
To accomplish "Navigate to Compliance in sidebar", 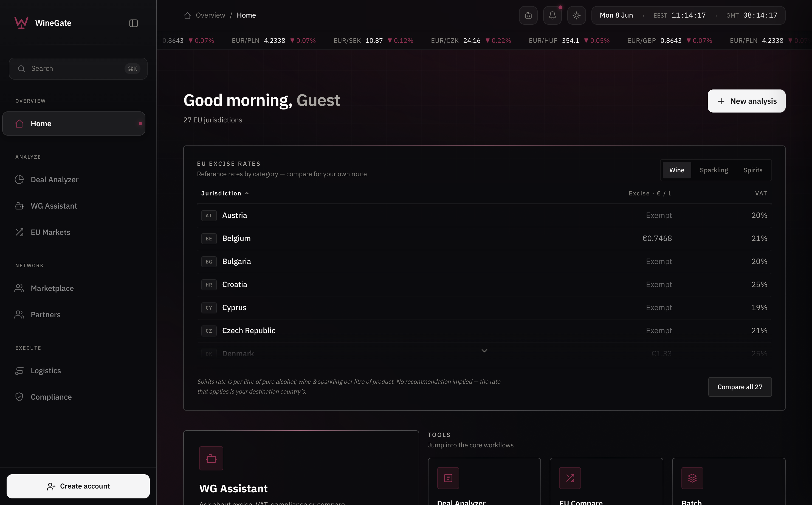I will click(x=51, y=397).
